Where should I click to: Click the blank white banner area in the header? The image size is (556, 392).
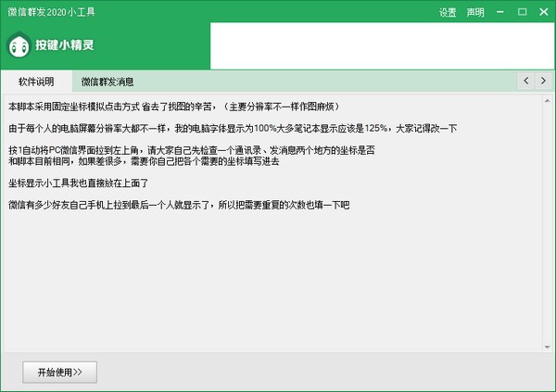382,45
